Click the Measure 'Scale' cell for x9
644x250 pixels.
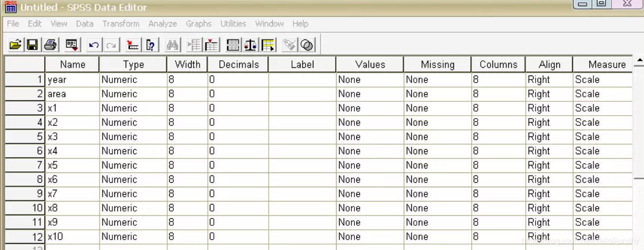[603, 222]
